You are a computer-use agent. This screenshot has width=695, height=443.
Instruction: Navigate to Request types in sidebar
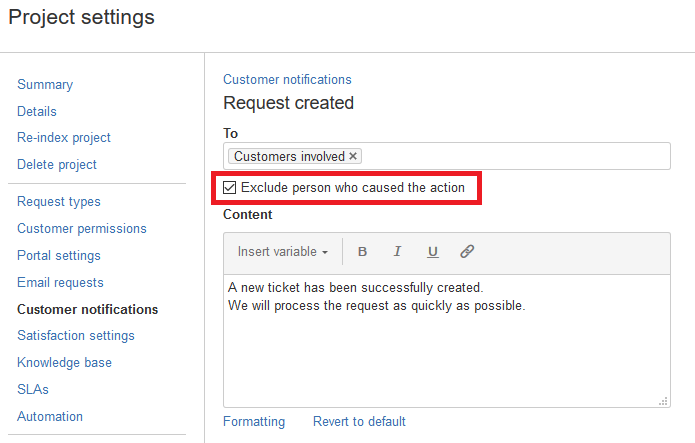[59, 202]
